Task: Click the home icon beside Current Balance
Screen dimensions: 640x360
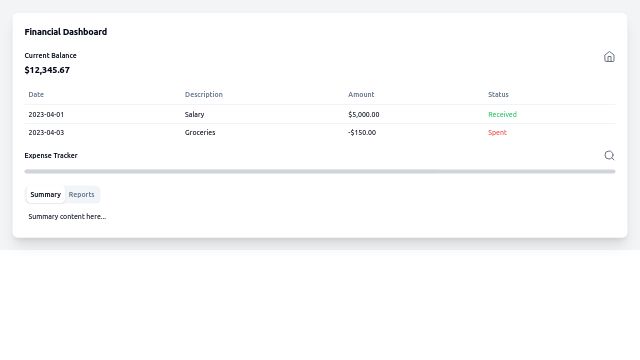Action: (x=609, y=57)
